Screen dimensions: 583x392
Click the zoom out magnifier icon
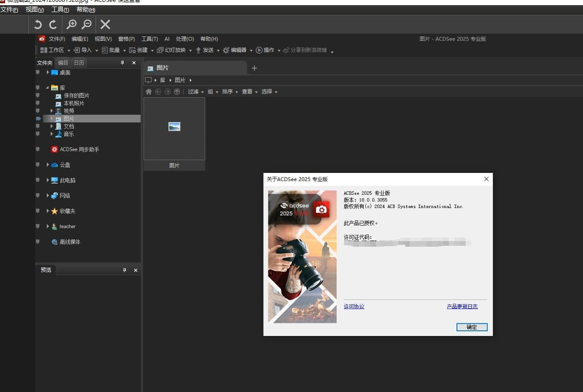click(86, 25)
